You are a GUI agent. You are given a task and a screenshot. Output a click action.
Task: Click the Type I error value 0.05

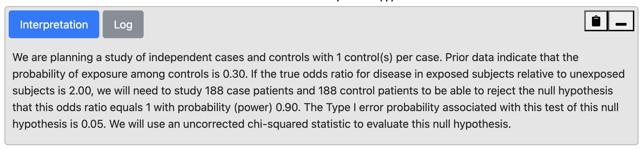93,124
